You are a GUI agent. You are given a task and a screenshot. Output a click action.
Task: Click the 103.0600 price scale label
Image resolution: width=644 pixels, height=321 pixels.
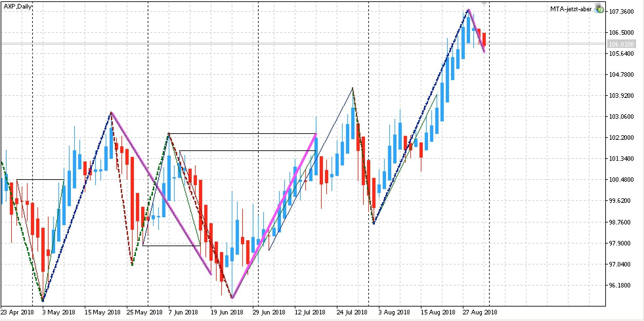point(621,117)
